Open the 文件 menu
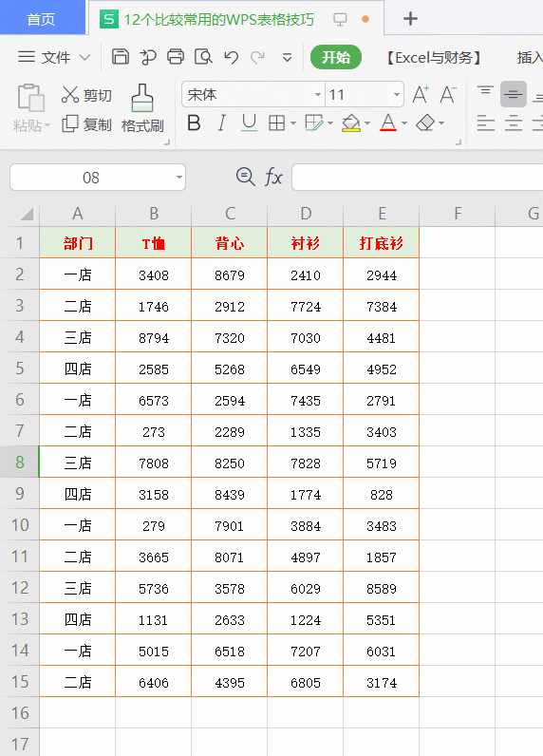The height and width of the screenshot is (756, 543). 54,57
